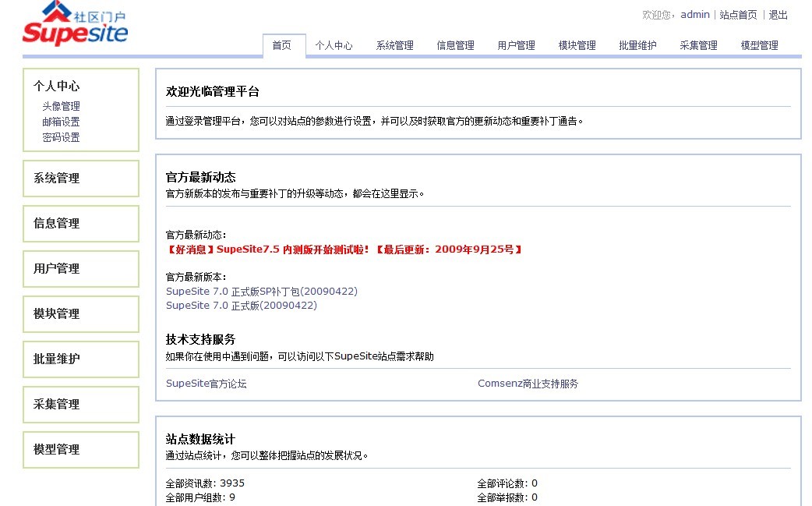Click the SupeSite logo
Image resolution: width=812 pixels, height=506 pixels.
[75, 24]
